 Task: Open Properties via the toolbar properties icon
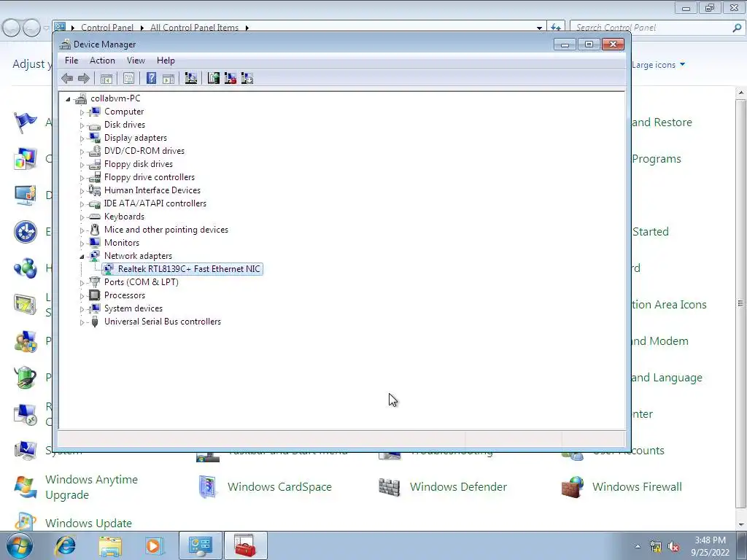point(128,79)
